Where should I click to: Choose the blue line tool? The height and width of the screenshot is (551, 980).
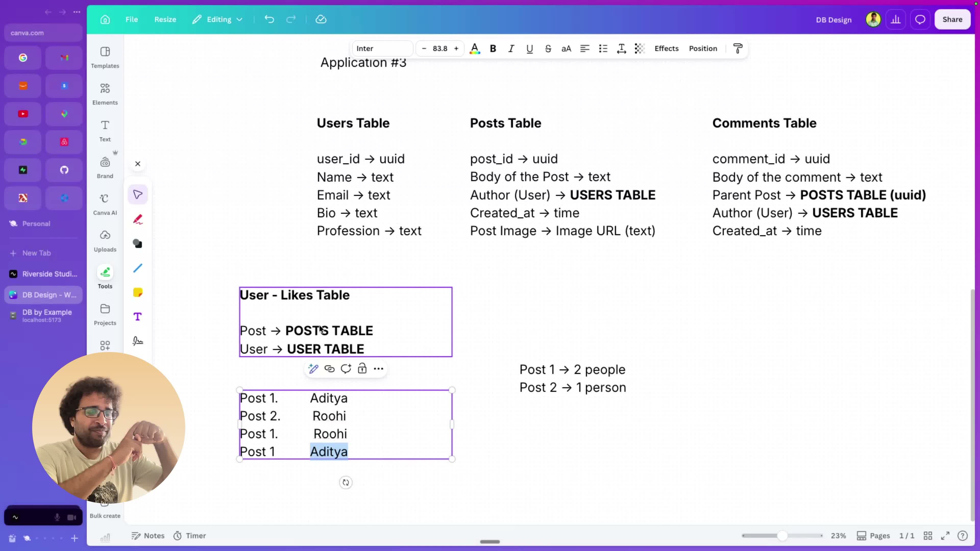pyautogui.click(x=138, y=268)
